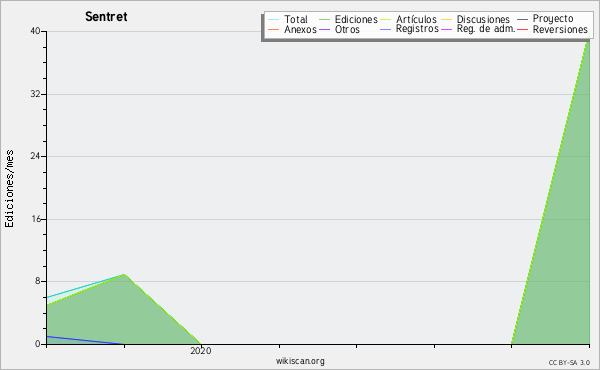Click the 'Total' legend label
The image size is (600, 370).
(296, 19)
